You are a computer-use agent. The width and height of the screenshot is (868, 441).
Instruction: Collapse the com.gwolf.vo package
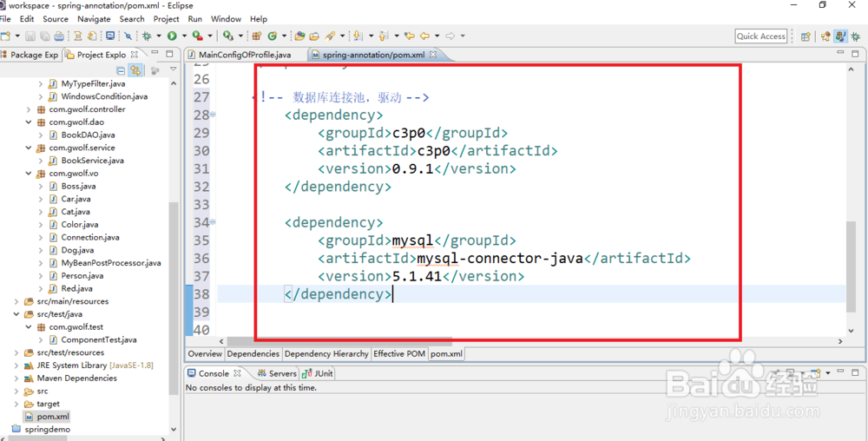click(29, 174)
